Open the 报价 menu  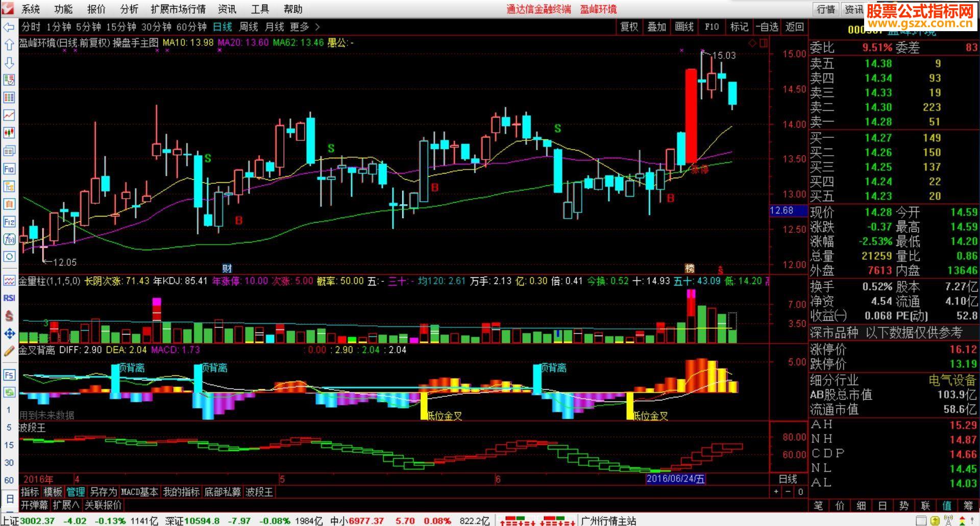(96, 9)
